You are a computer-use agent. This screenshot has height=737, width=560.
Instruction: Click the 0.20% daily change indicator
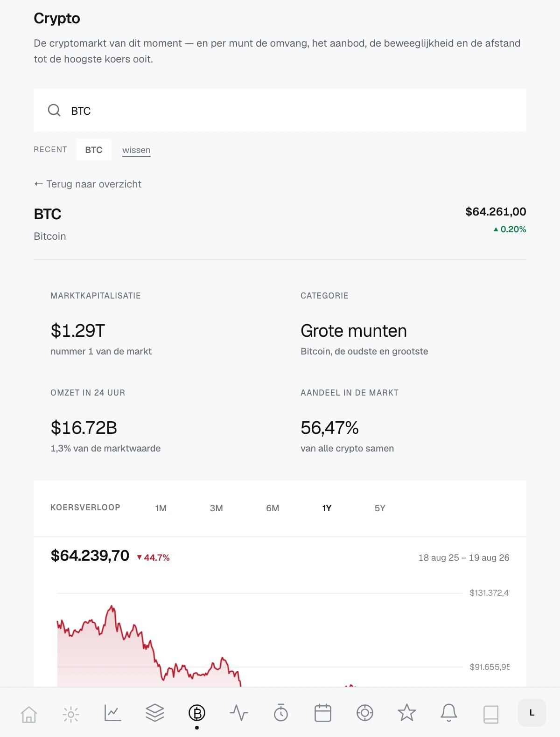click(510, 229)
